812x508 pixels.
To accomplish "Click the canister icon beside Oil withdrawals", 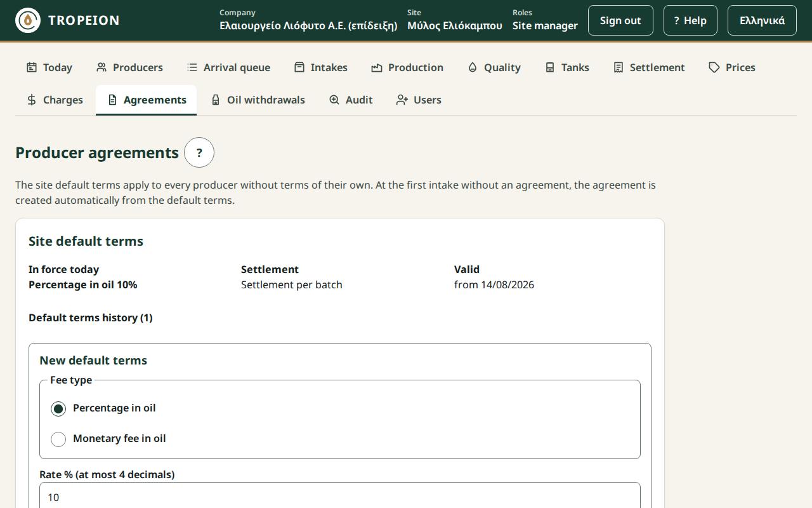I will point(216,100).
